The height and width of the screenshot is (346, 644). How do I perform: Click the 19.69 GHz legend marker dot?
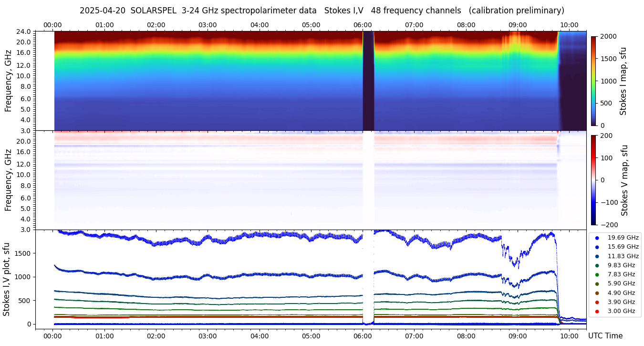597,238
